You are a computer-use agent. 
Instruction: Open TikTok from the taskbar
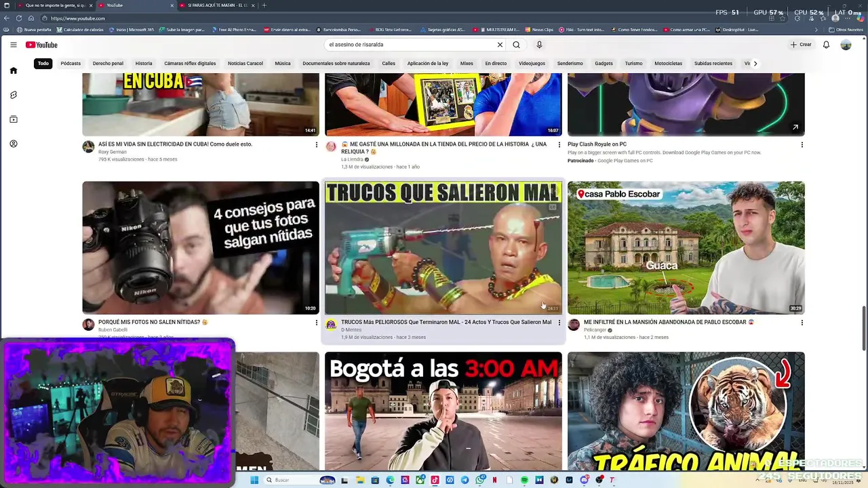pyautogui.click(x=435, y=480)
